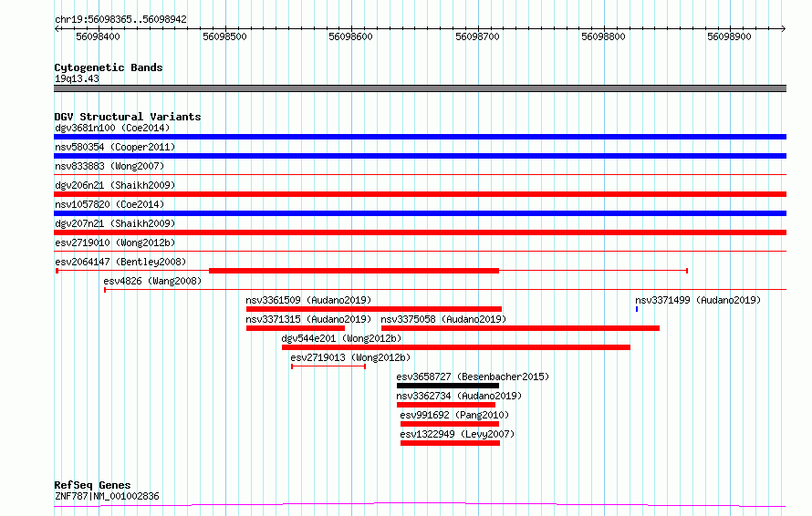Click the thin red span under esv2719013
The width and height of the screenshot is (812, 516).
(x=328, y=366)
